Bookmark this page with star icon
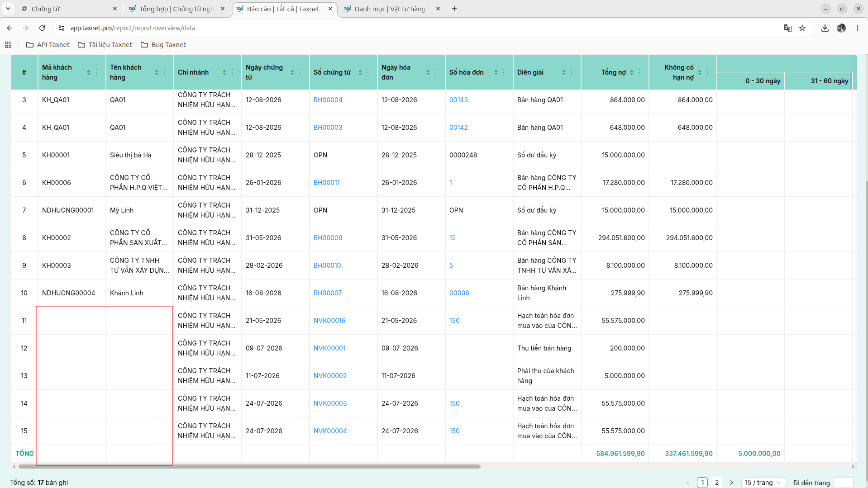This screenshot has height=488, width=868. (802, 28)
